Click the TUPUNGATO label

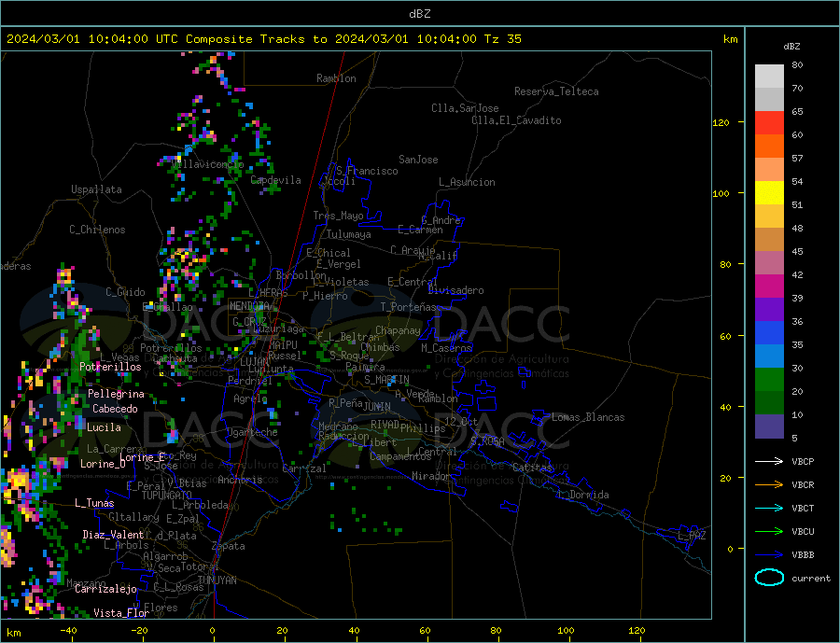click(x=167, y=496)
